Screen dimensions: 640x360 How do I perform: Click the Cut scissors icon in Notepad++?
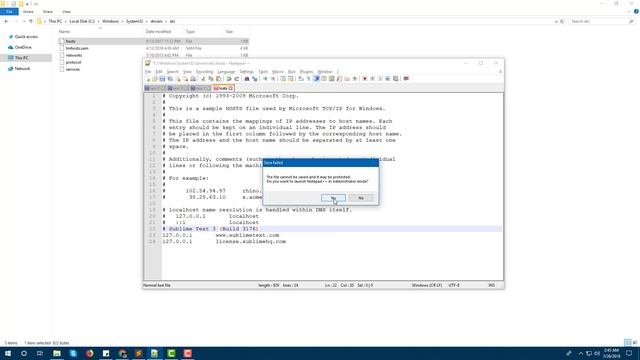click(203, 79)
